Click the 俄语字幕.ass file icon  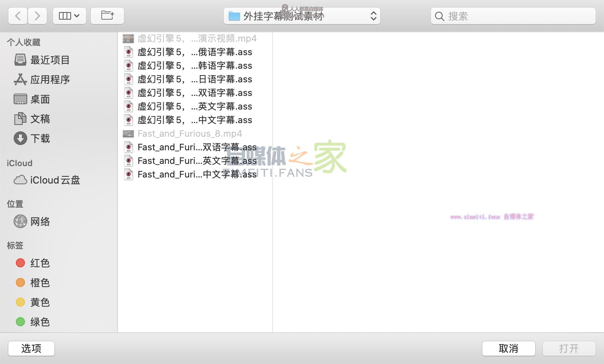129,52
